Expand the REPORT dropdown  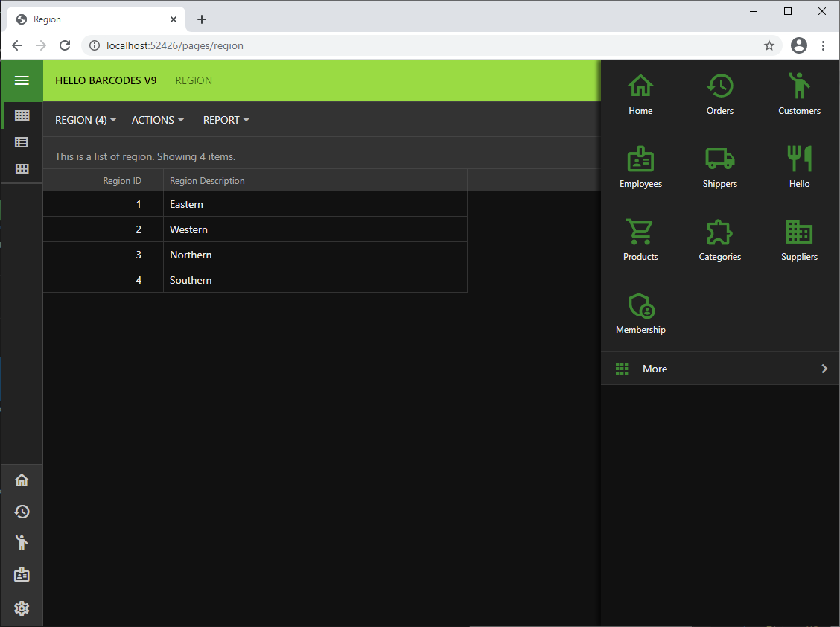coord(226,120)
